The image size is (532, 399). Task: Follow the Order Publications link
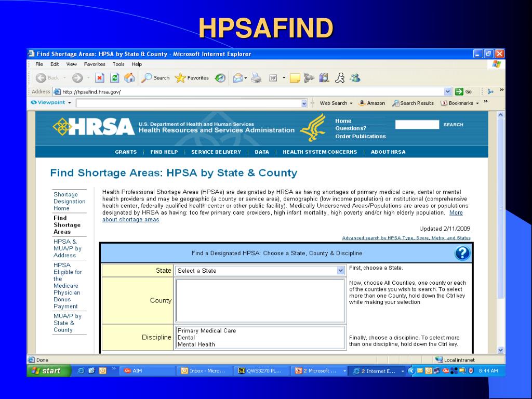coord(361,137)
